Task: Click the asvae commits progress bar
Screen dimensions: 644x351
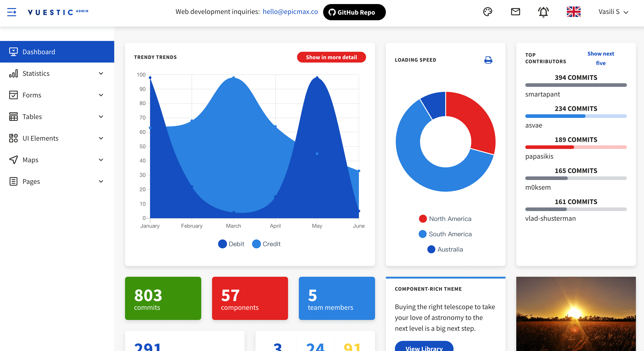Action: [576, 116]
